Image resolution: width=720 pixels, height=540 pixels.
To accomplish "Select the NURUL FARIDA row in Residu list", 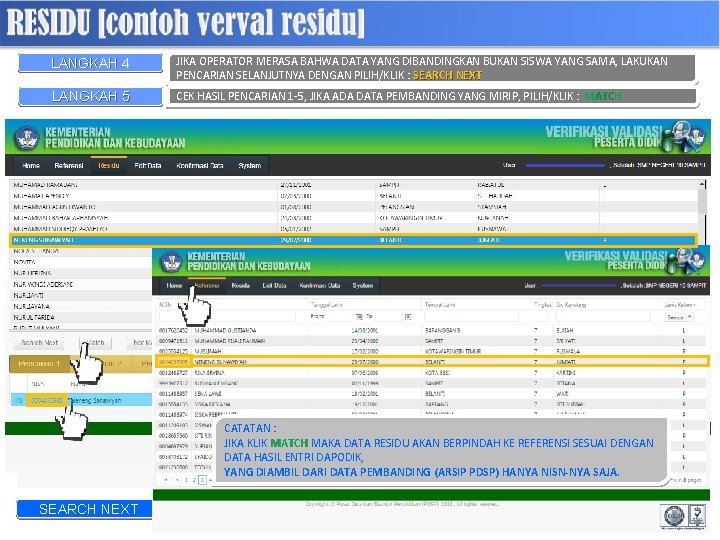I will click(81, 317).
